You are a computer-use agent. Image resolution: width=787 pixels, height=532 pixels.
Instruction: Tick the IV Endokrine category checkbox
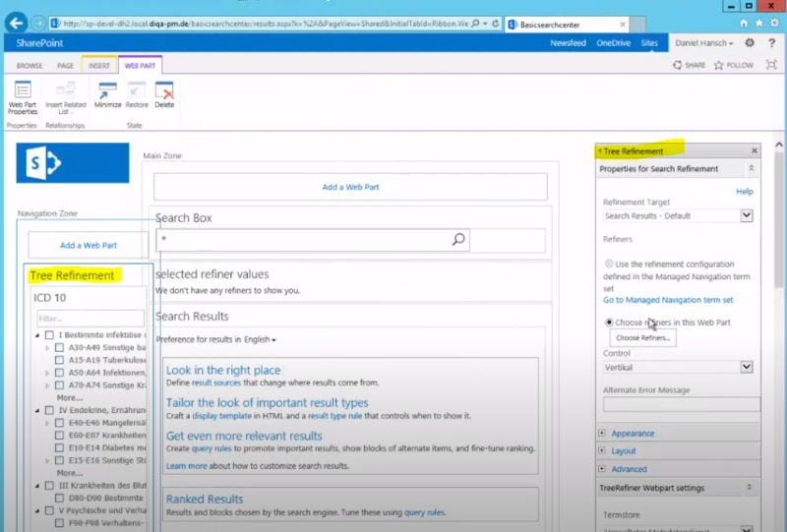tap(49, 410)
